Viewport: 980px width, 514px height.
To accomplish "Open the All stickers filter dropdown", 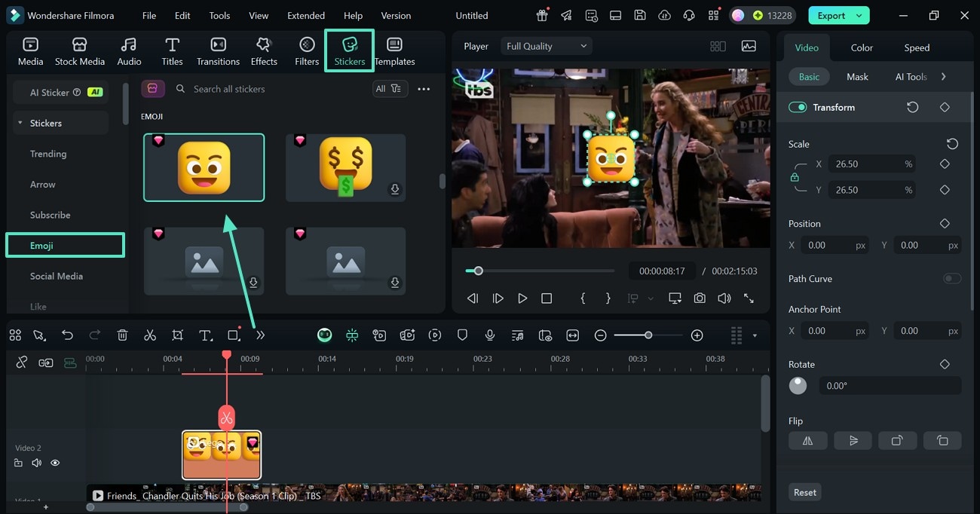I will [x=390, y=88].
